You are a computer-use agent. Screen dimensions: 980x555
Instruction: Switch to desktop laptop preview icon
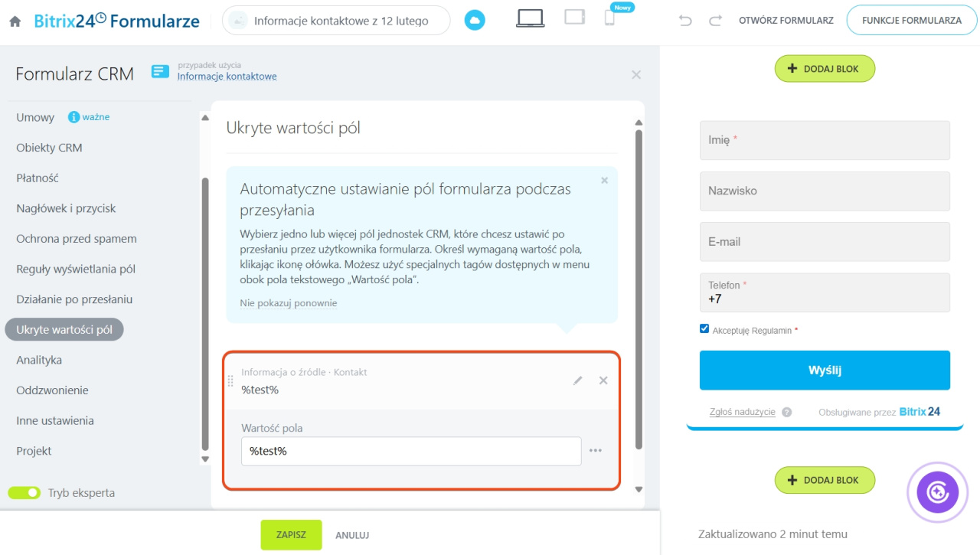(x=530, y=18)
